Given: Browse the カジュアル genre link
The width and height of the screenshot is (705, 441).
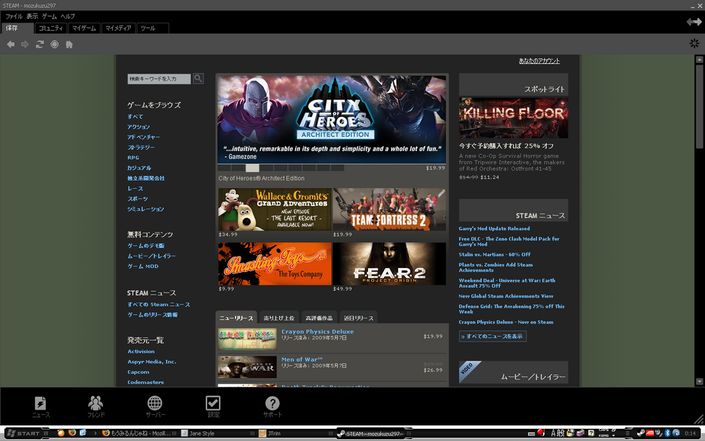Looking at the screenshot, I should [139, 168].
